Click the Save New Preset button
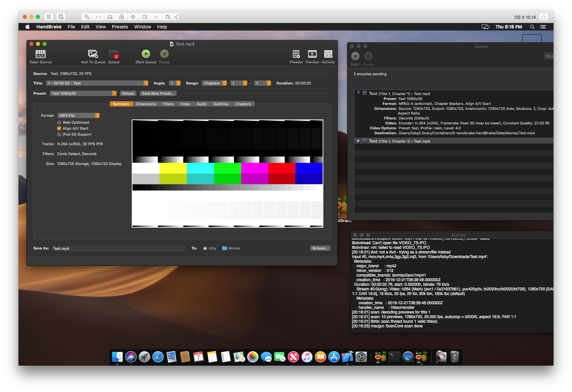 pyautogui.click(x=158, y=93)
